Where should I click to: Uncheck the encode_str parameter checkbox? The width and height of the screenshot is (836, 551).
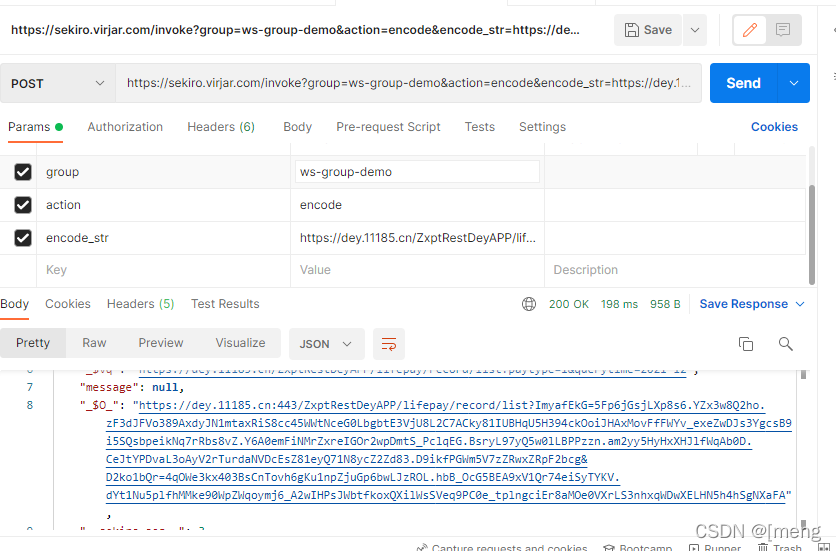tap(23, 238)
